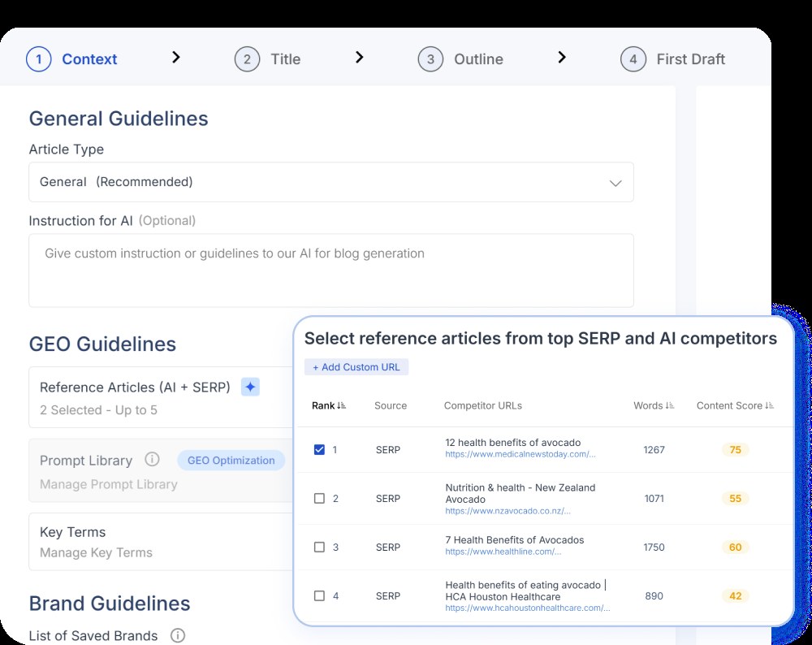Viewport: 812px width, 645px height.
Task: Click the word count 1071 cell
Action: pyautogui.click(x=654, y=499)
